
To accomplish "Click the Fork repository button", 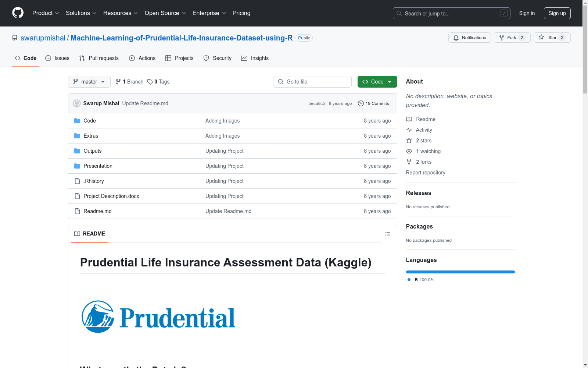I will [x=512, y=38].
